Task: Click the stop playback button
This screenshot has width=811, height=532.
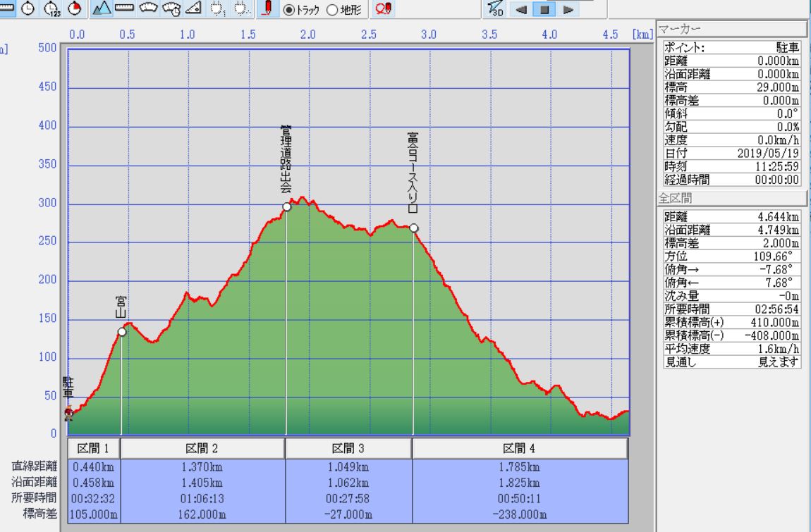Action: pos(544,9)
